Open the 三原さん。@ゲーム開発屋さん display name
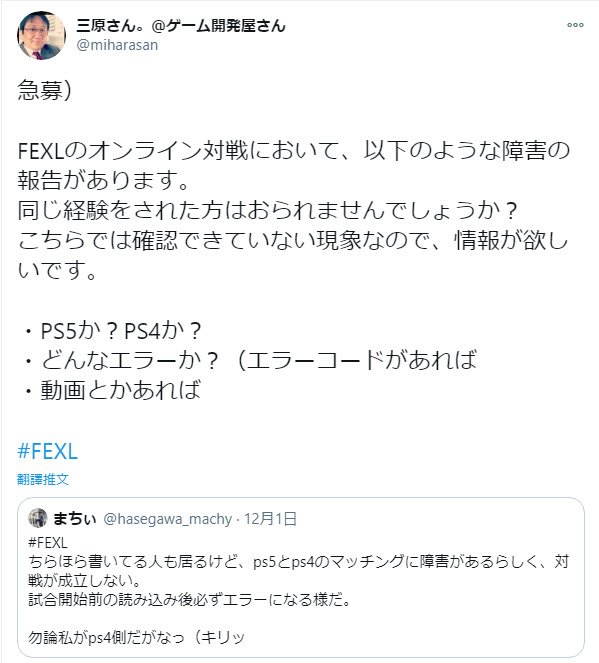Screen dimensions: 599x663 click(x=181, y=26)
